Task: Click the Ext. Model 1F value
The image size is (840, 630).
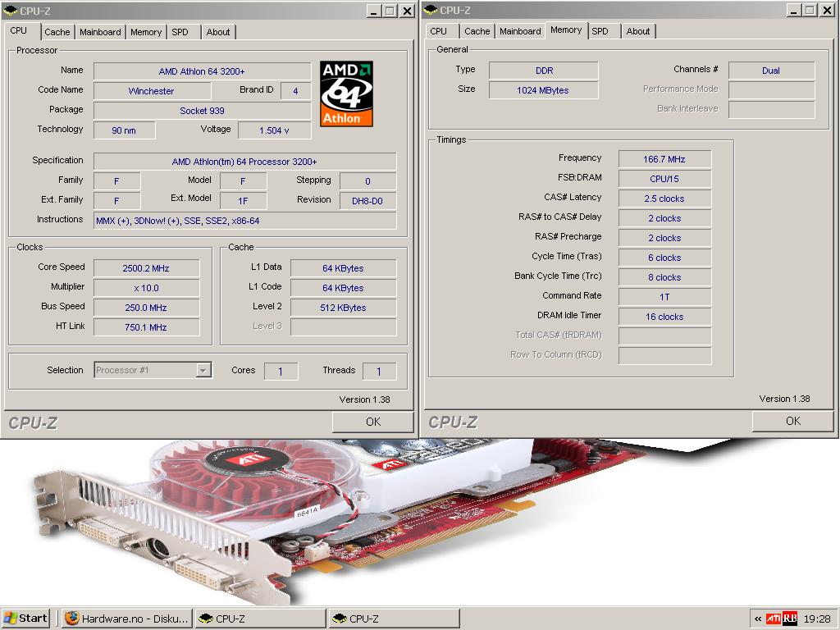Action: [x=243, y=201]
